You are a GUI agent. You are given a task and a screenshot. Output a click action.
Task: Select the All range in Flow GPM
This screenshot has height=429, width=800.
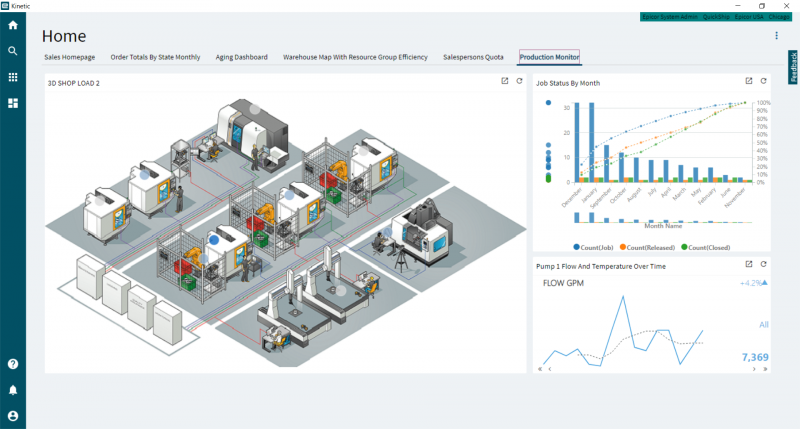[x=763, y=324]
